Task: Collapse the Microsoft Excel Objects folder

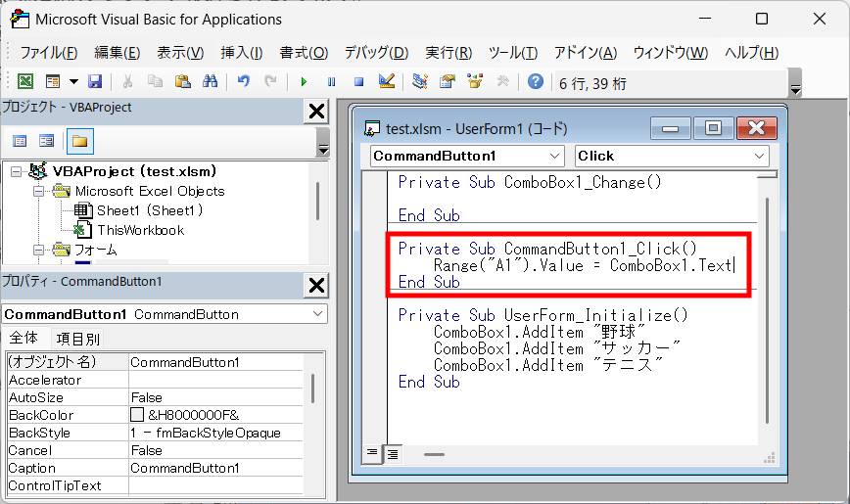Action: pyautogui.click(x=38, y=191)
